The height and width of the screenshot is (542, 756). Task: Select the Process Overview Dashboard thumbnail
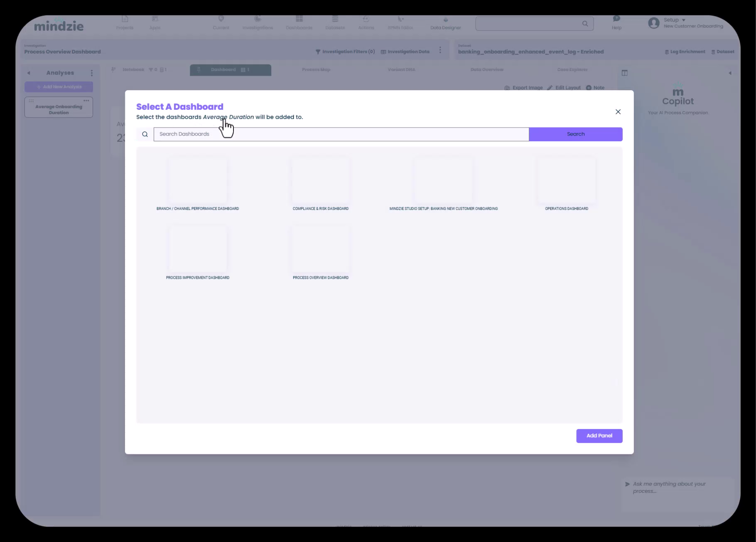coord(320,249)
